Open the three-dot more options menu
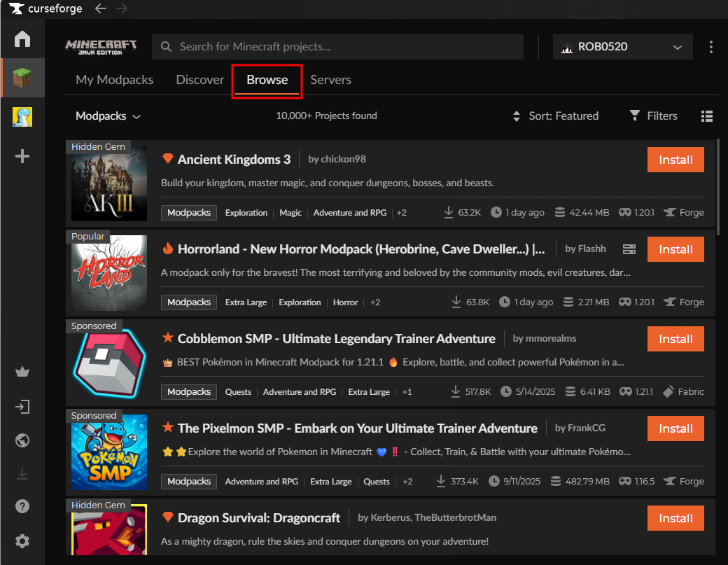 tap(710, 47)
